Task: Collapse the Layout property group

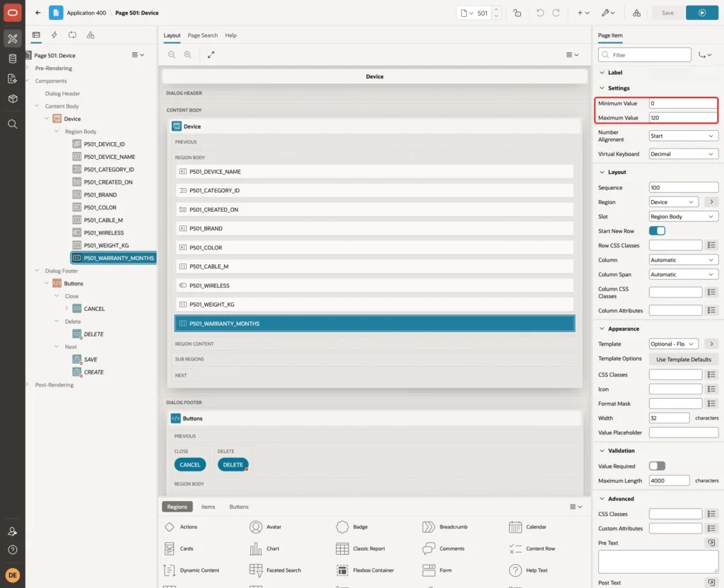Action: point(602,172)
